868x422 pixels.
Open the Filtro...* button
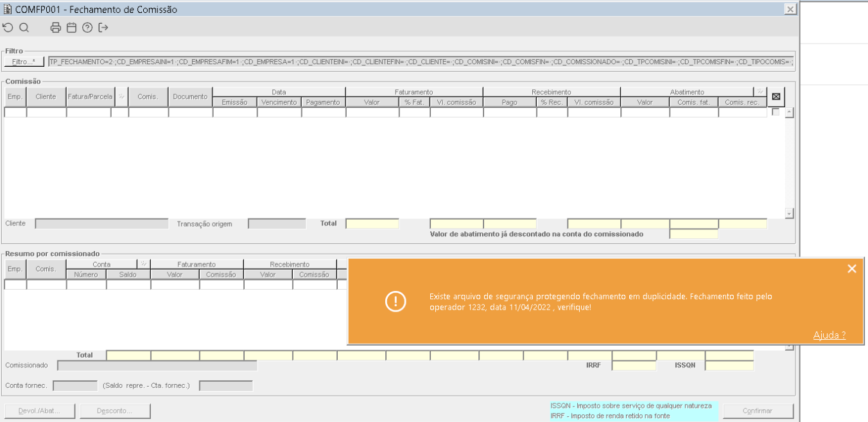pyautogui.click(x=24, y=62)
